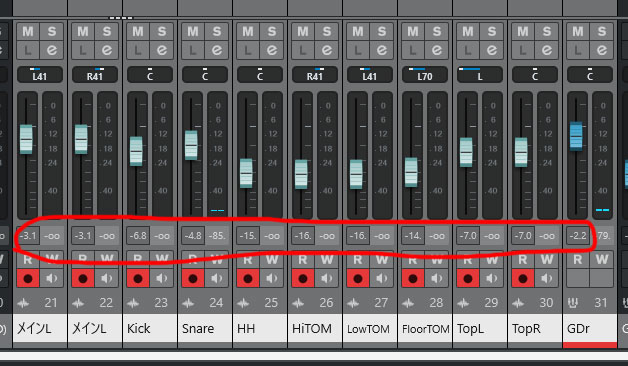
Task: Click the Snare volume fader handle
Action: (x=191, y=145)
